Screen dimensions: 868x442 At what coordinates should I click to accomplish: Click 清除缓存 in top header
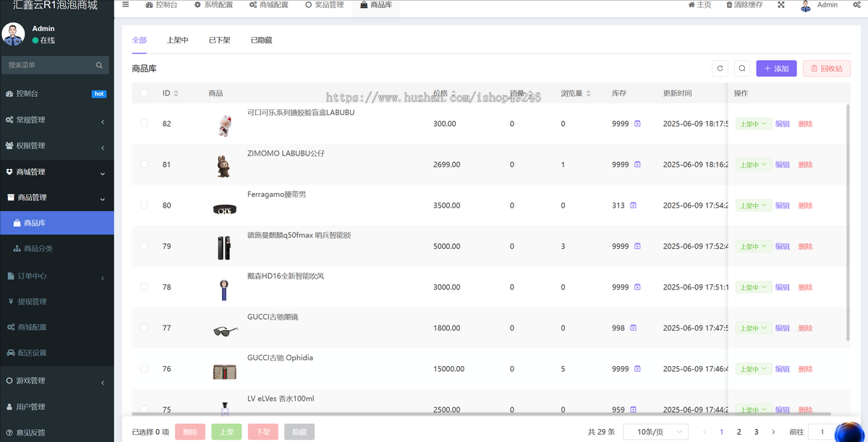(743, 5)
